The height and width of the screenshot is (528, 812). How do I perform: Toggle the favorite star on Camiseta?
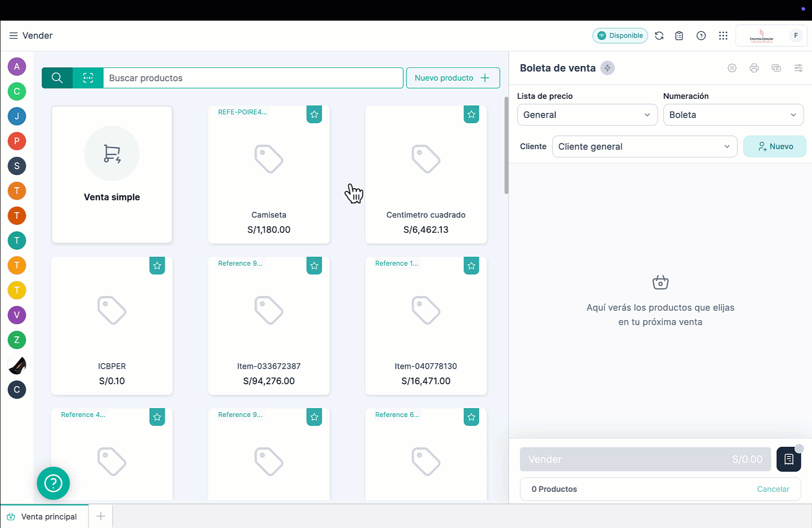point(314,114)
